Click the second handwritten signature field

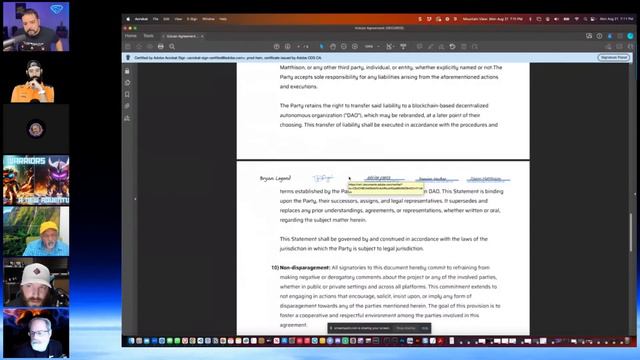pyautogui.click(x=323, y=178)
